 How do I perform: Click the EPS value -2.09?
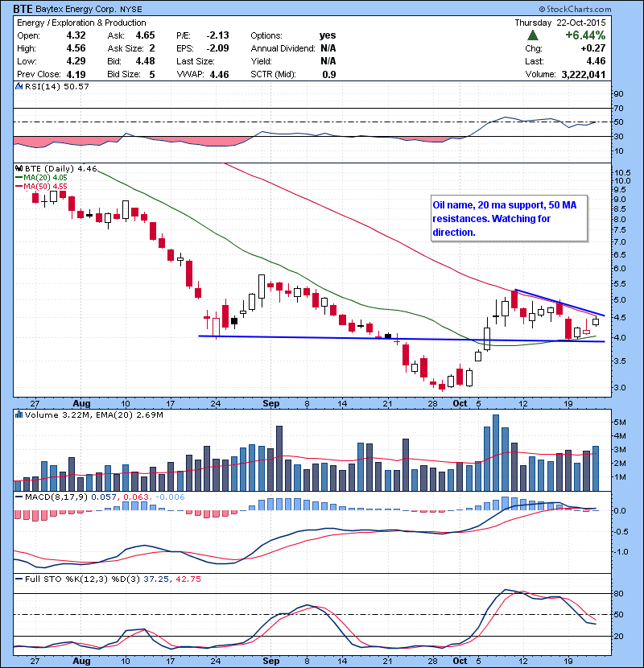(x=218, y=48)
